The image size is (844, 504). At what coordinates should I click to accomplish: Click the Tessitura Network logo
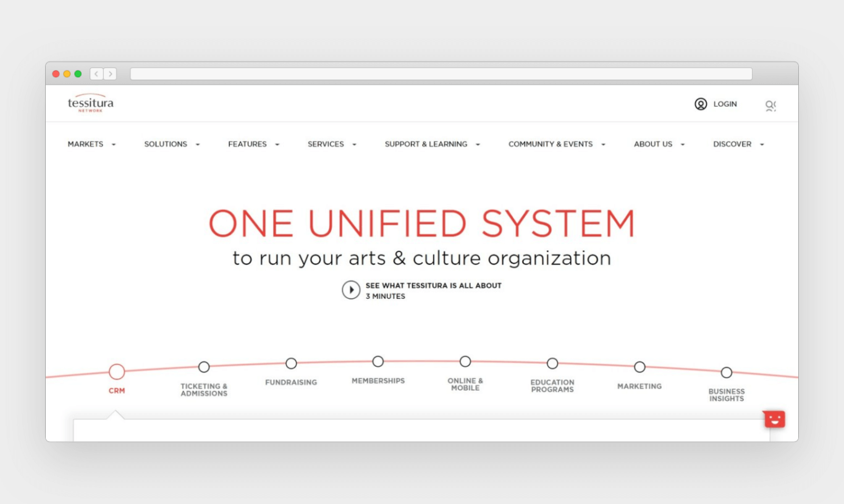coord(90,103)
